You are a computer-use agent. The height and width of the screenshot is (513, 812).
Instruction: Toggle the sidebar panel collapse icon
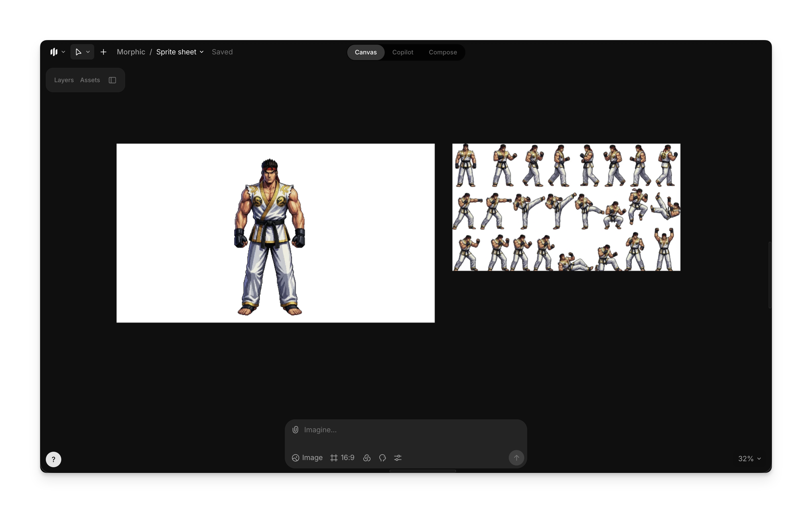112,80
